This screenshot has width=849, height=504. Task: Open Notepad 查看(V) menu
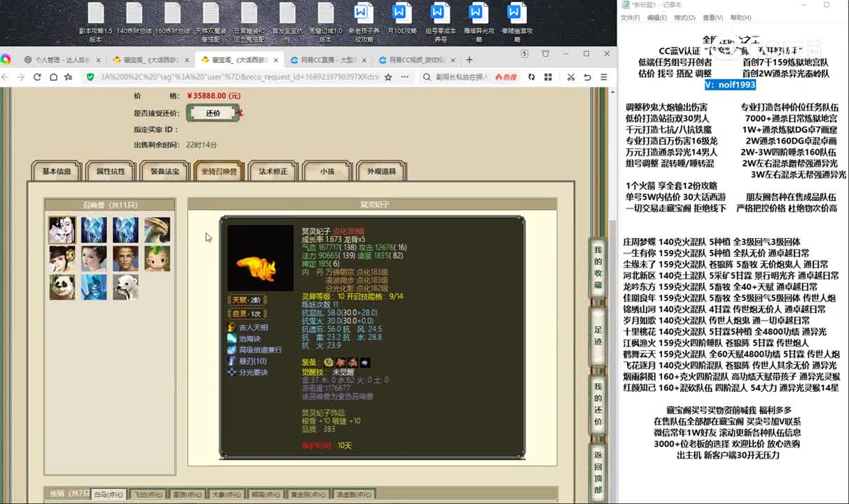713,17
